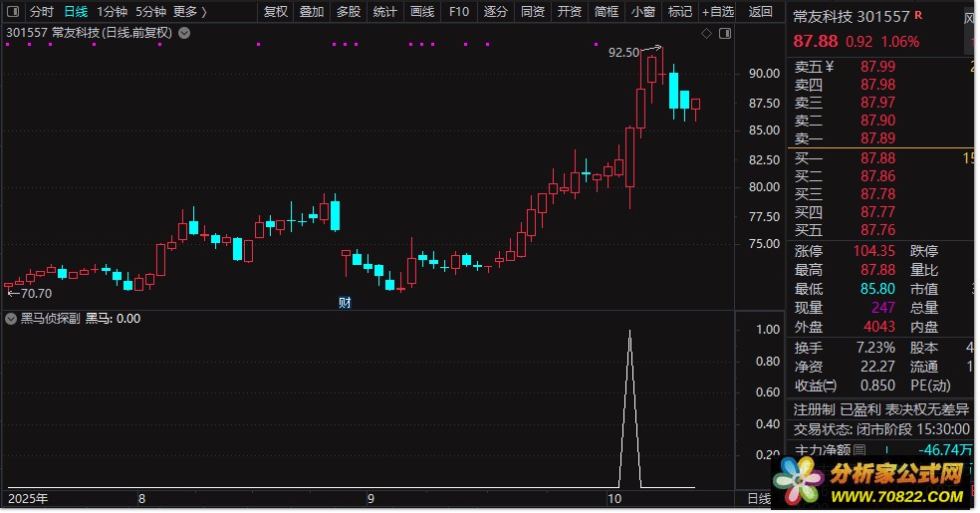Click the R margin trading badge
The height and width of the screenshot is (513, 980).
click(x=918, y=14)
